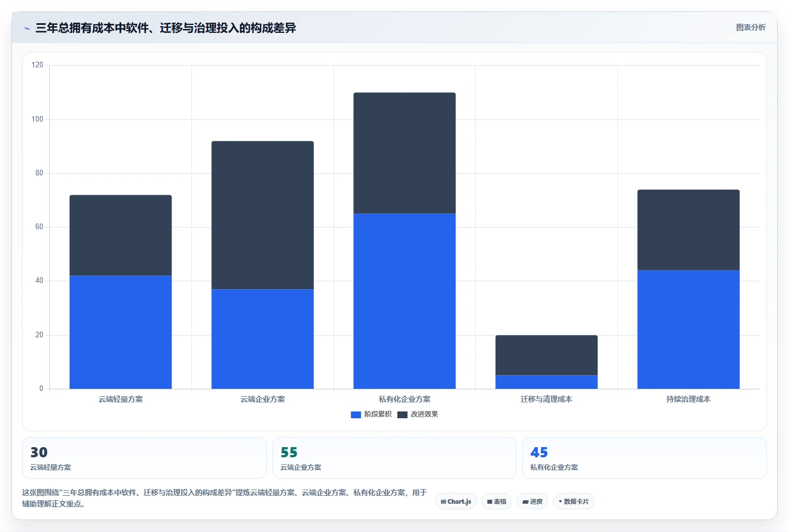The image size is (789, 532).
Task: Click the 私有化企业方案 x-axis label
Action: click(x=404, y=399)
